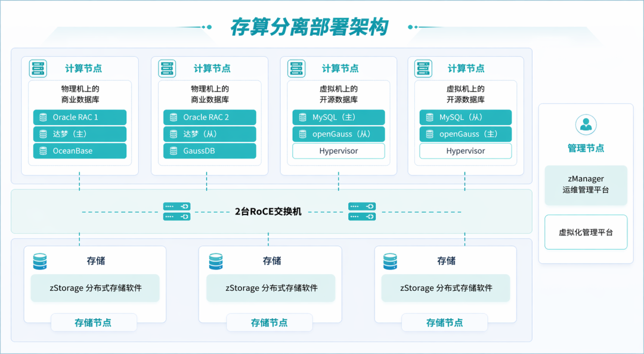644x354 pixels.
Task: Click 虚拟机上的开源数据库 text above MySQL（从）
Action: (465, 94)
